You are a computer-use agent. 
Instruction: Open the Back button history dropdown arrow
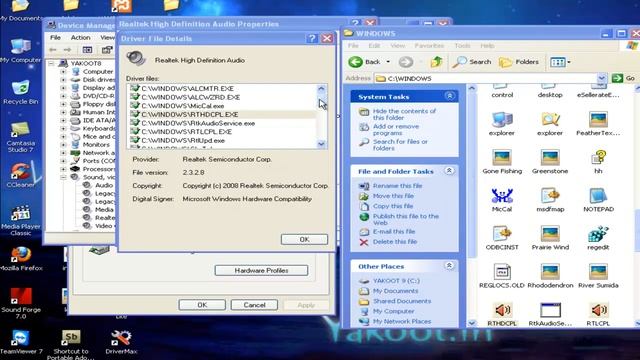coord(388,62)
